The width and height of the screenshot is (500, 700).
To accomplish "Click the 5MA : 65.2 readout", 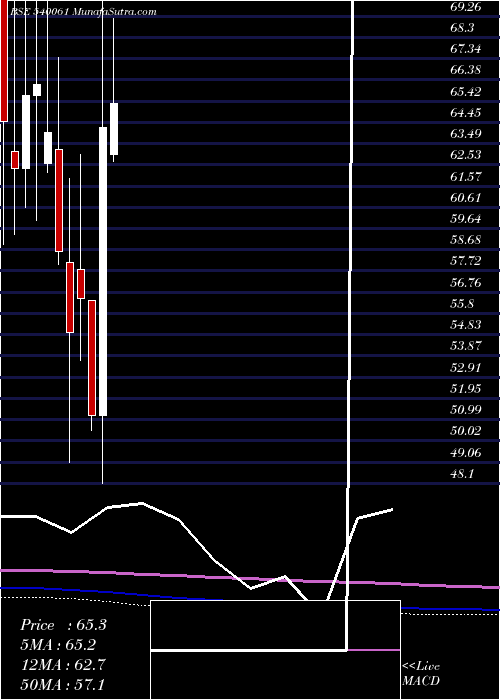I will (x=58, y=645).
